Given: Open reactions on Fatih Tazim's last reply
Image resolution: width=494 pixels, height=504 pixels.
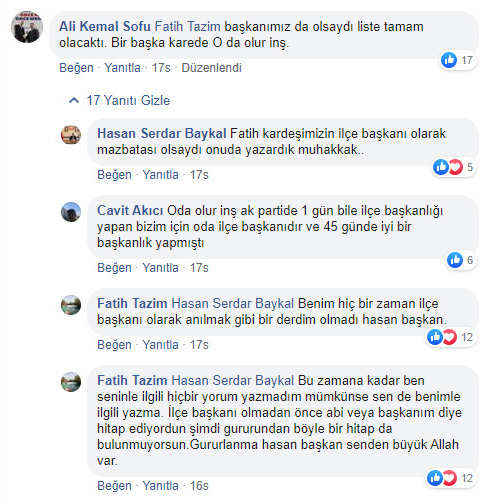Looking at the screenshot, I should coord(450,478).
